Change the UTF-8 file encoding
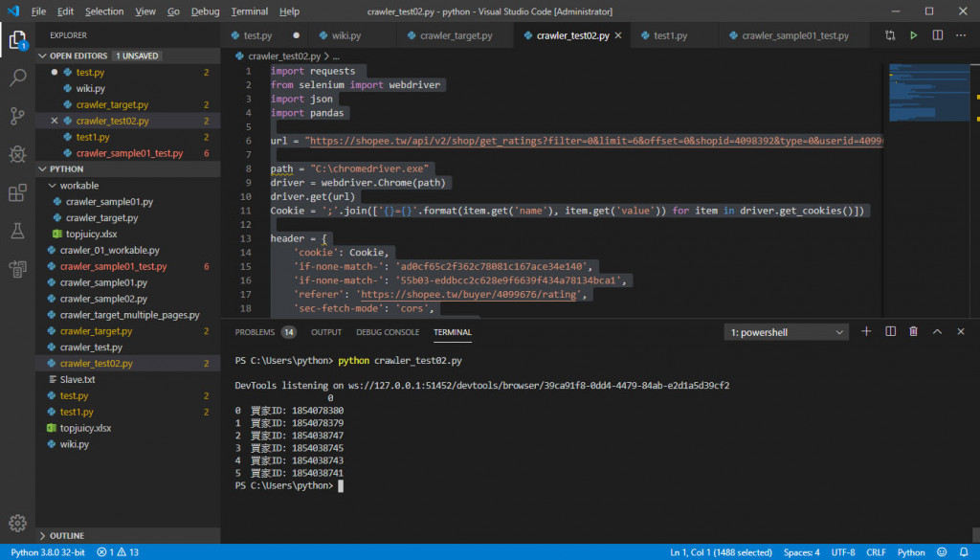 [x=842, y=552]
